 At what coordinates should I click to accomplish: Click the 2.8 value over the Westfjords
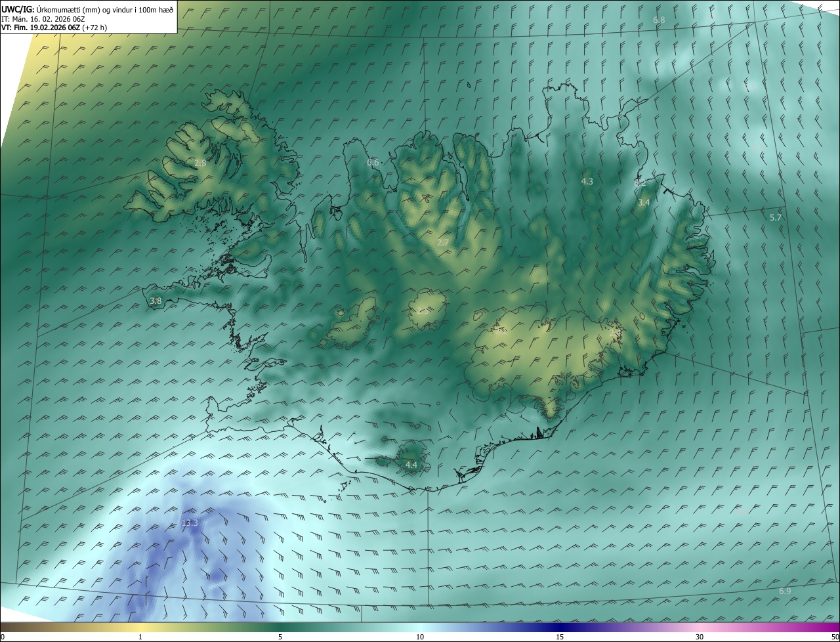coord(200,163)
